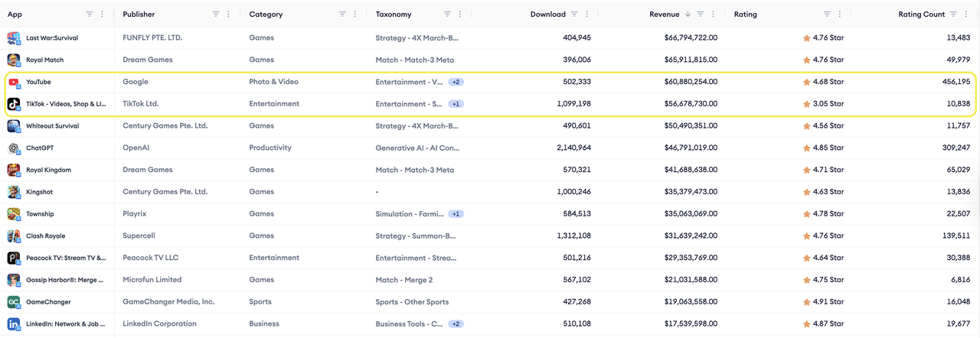Open the Royal Match app name link
The width and height of the screenshot is (980, 338).
pos(45,60)
